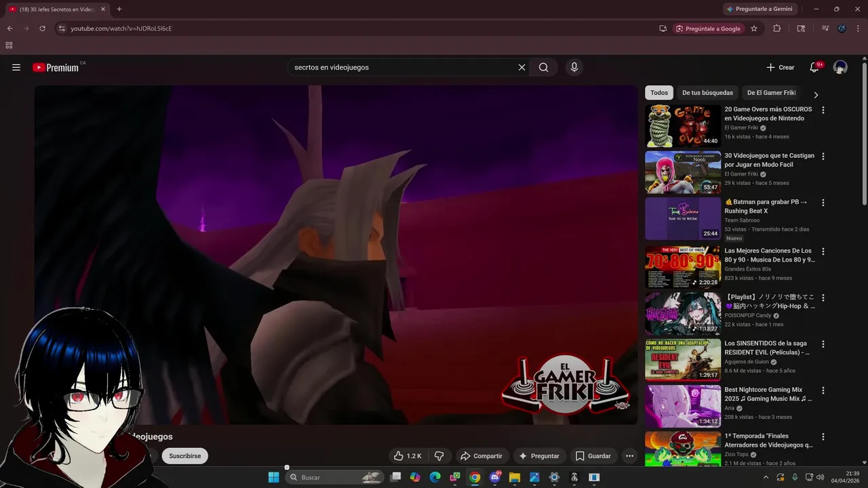
Task: Clear the search box with the X
Action: 521,67
